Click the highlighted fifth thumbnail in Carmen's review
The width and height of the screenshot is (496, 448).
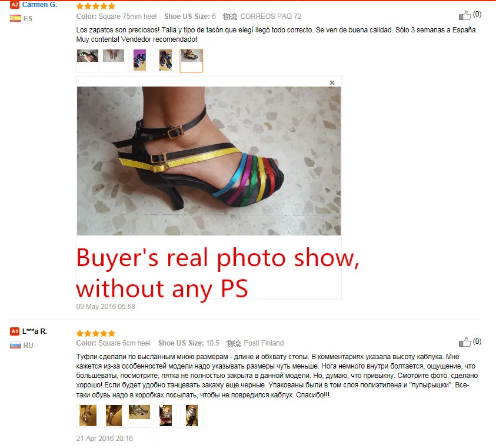[x=191, y=61]
